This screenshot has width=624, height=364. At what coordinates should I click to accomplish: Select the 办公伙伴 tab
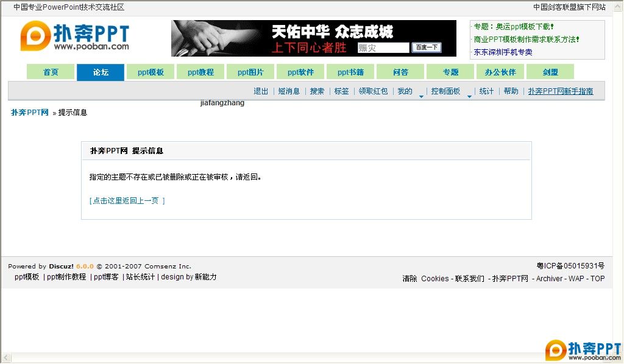point(500,72)
